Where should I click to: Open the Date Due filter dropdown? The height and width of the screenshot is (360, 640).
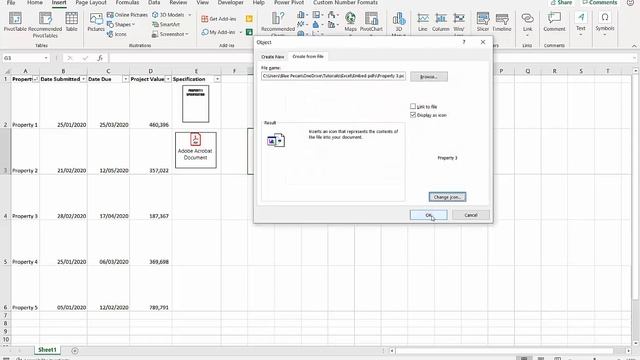click(x=126, y=79)
